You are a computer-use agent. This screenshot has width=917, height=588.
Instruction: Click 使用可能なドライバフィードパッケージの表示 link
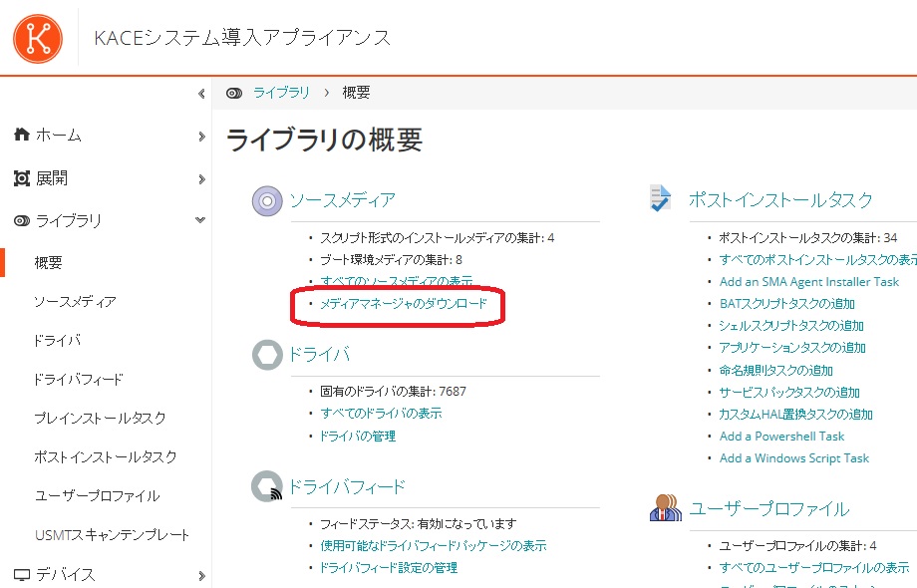[434, 546]
